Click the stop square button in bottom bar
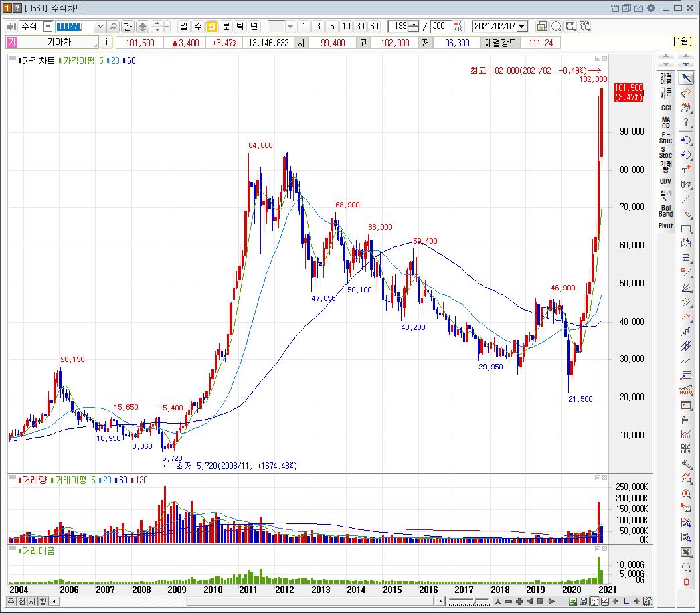The image size is (700, 613). pyautogui.click(x=540, y=602)
